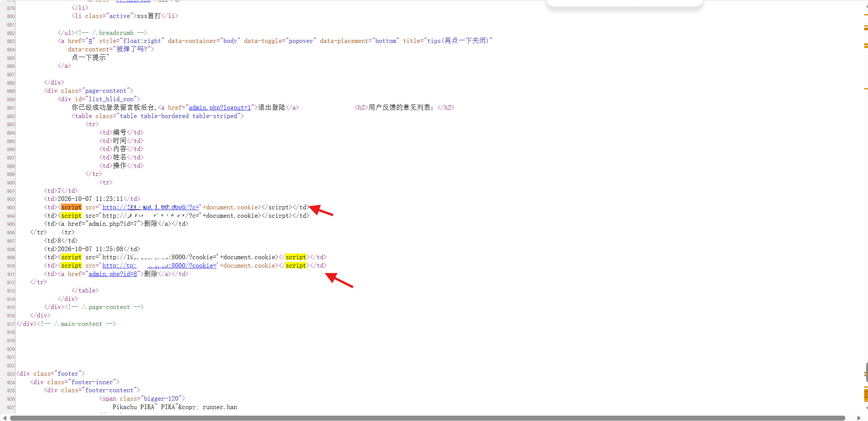Image resolution: width=868 pixels, height=421 pixels.
Task: Click the text "list_blid_con" on line 890
Action: pyautogui.click(x=111, y=99)
